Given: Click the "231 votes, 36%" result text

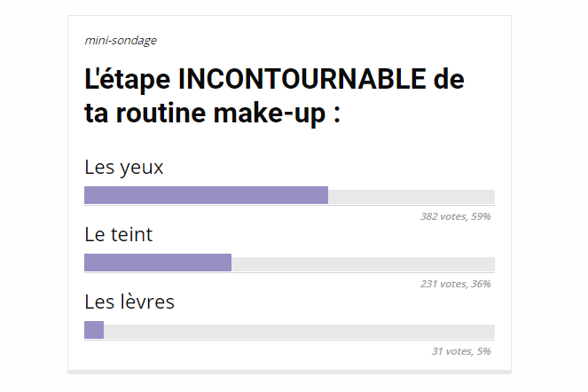Looking at the screenshot, I should [455, 284].
